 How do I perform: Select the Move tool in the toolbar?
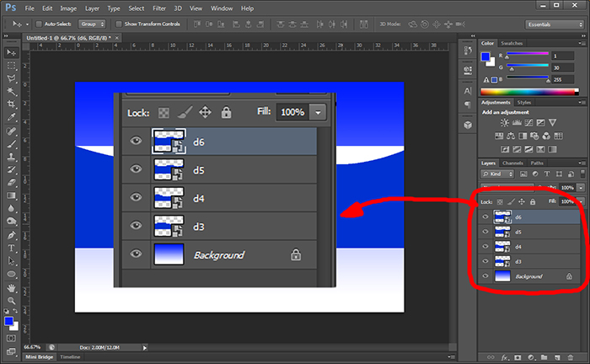(x=12, y=52)
